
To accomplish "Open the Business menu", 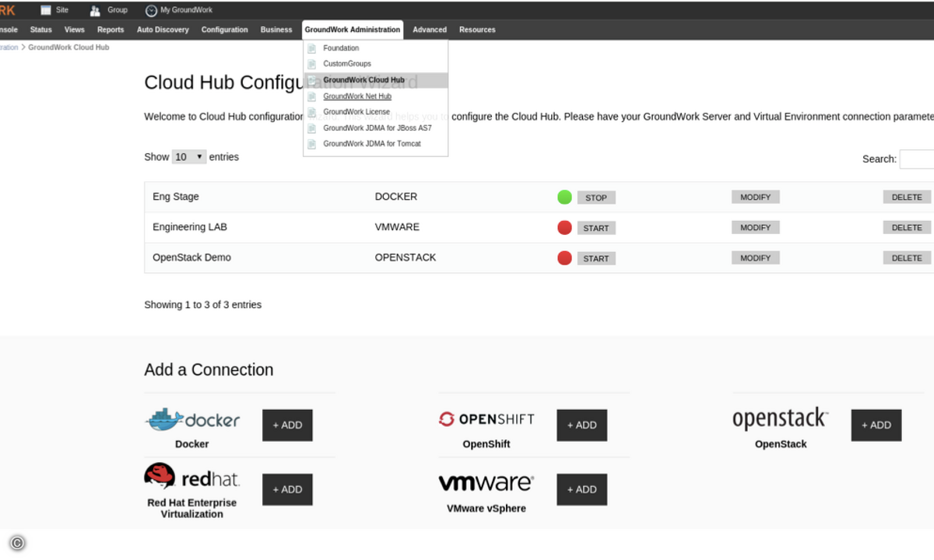I will (x=276, y=30).
